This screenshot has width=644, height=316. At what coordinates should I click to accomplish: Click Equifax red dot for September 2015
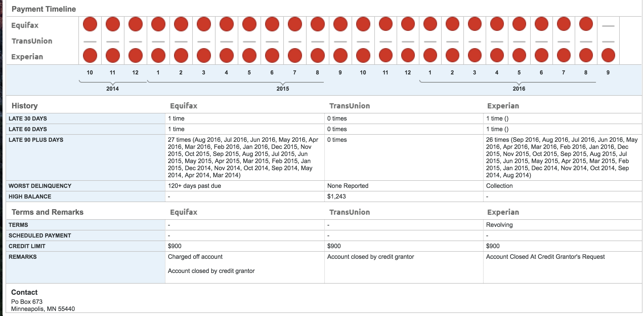point(340,24)
